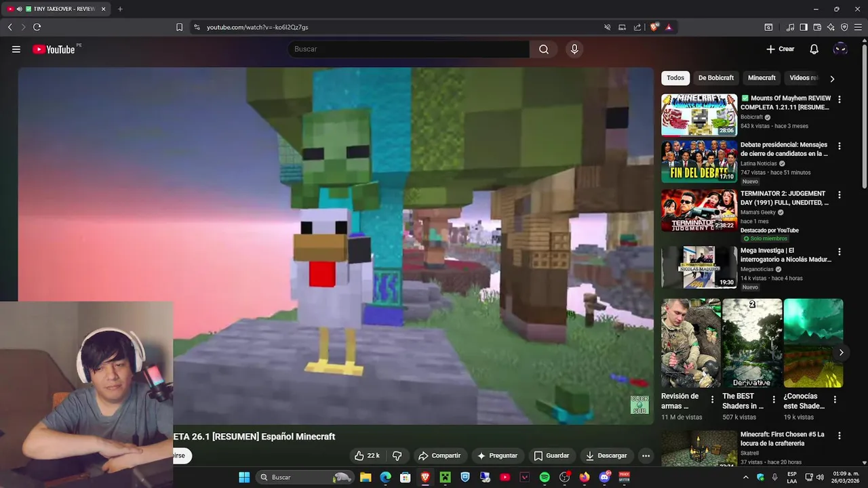Switch input language ESP LAA indicator
The width and height of the screenshot is (868, 488).
pyautogui.click(x=792, y=477)
